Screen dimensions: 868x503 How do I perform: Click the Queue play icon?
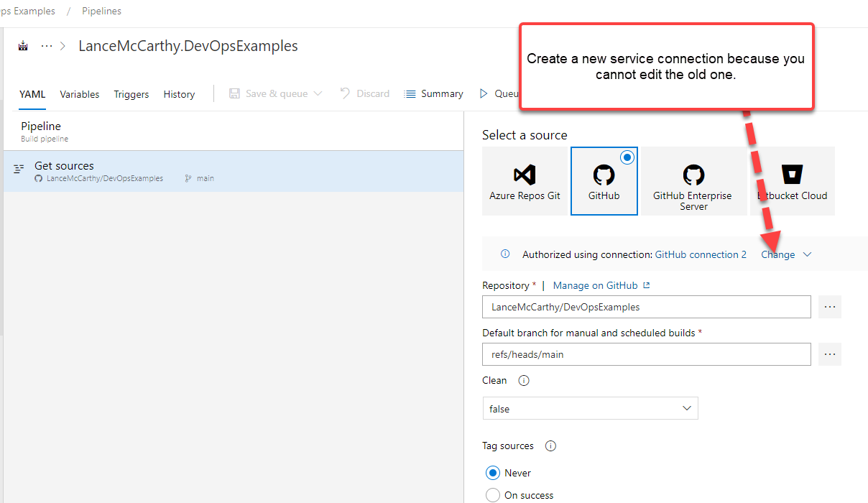point(484,93)
